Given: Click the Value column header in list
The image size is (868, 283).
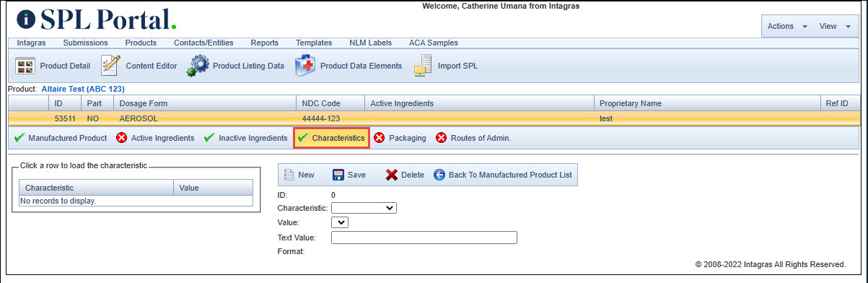Looking at the screenshot, I should point(213,188).
